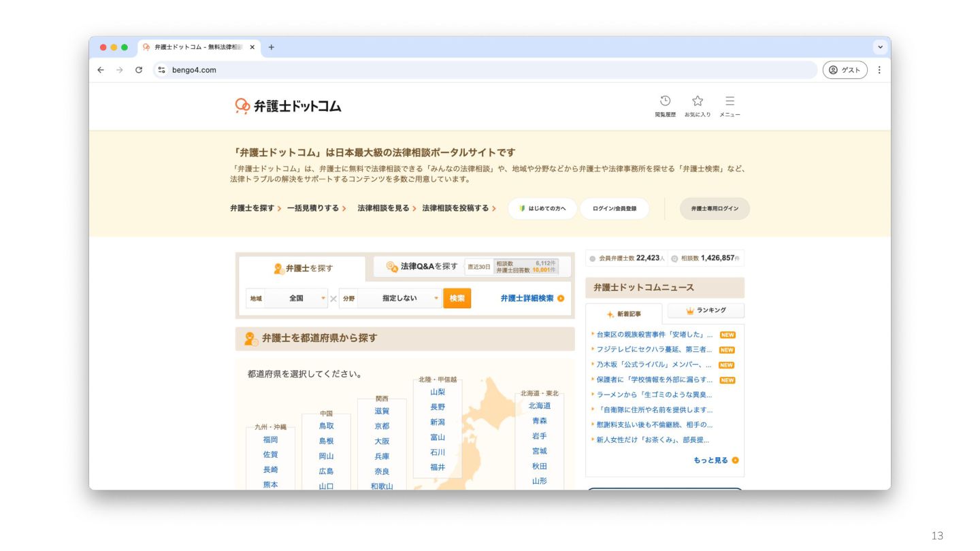Open もっと見る news link
The image size is (980, 551).
pos(716,461)
